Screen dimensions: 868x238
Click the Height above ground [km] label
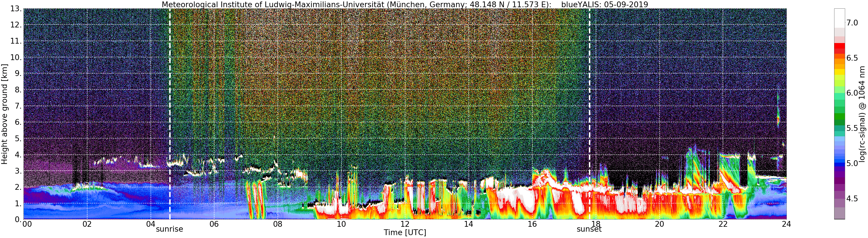[4, 114]
